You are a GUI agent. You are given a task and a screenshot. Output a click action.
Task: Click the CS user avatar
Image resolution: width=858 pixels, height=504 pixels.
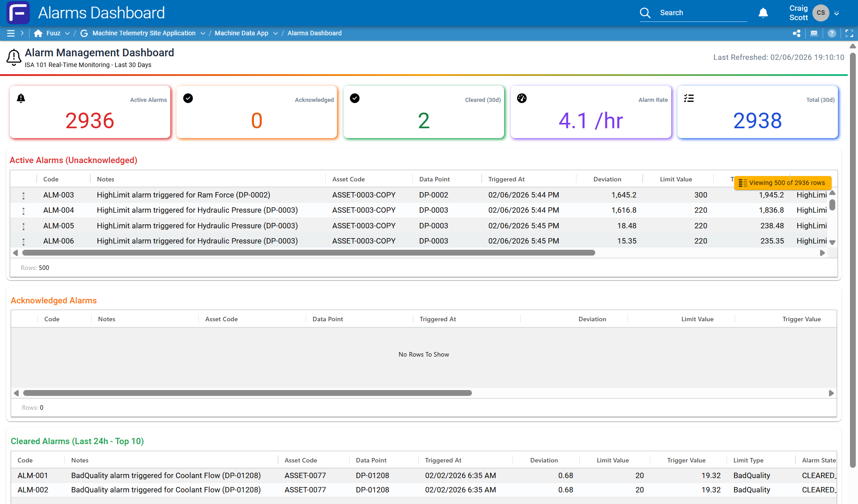820,13
